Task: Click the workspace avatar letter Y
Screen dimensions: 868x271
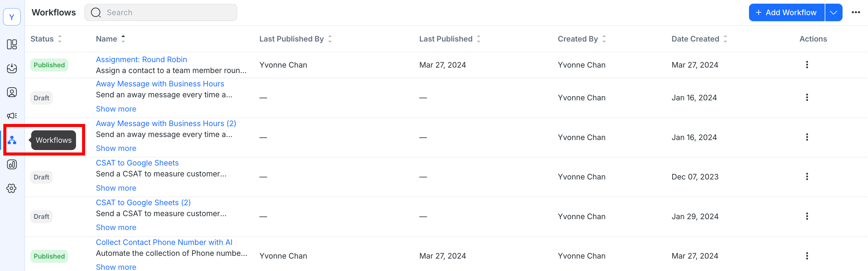Action: click(x=12, y=17)
